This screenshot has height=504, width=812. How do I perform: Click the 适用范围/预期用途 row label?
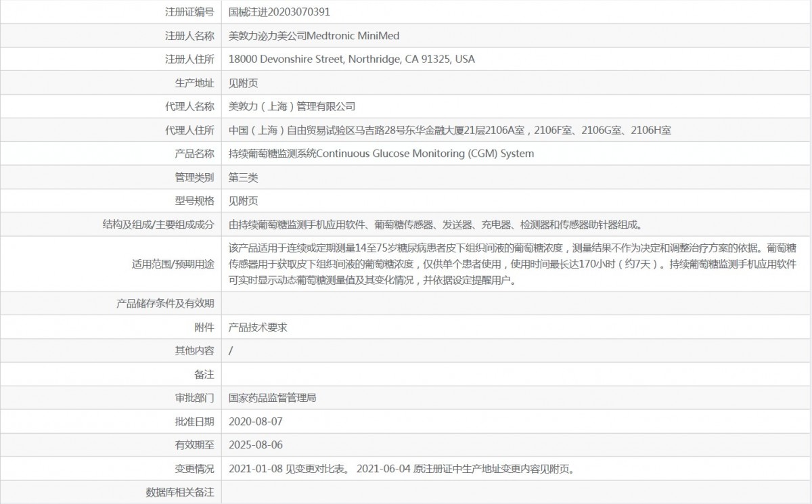[x=173, y=264]
